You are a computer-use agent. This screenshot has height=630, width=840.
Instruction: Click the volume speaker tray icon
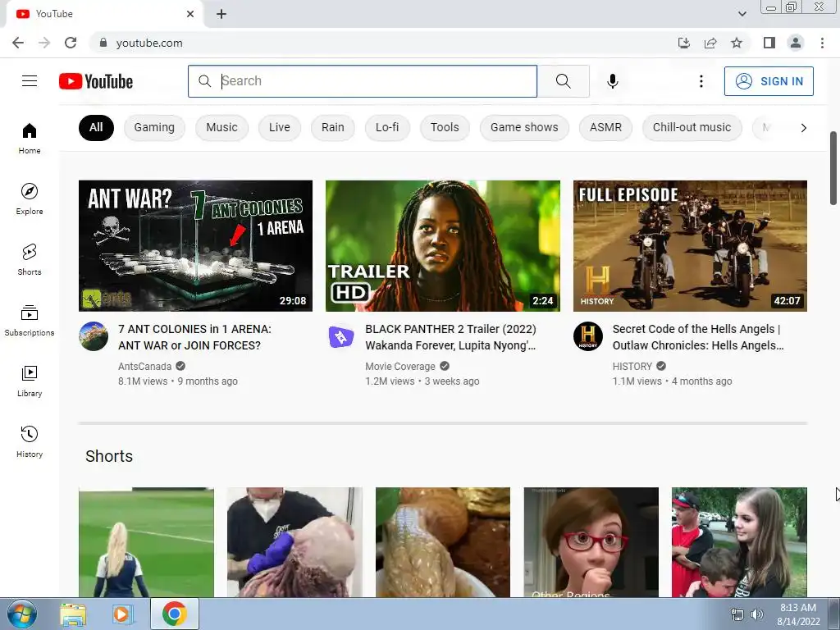pyautogui.click(x=757, y=614)
